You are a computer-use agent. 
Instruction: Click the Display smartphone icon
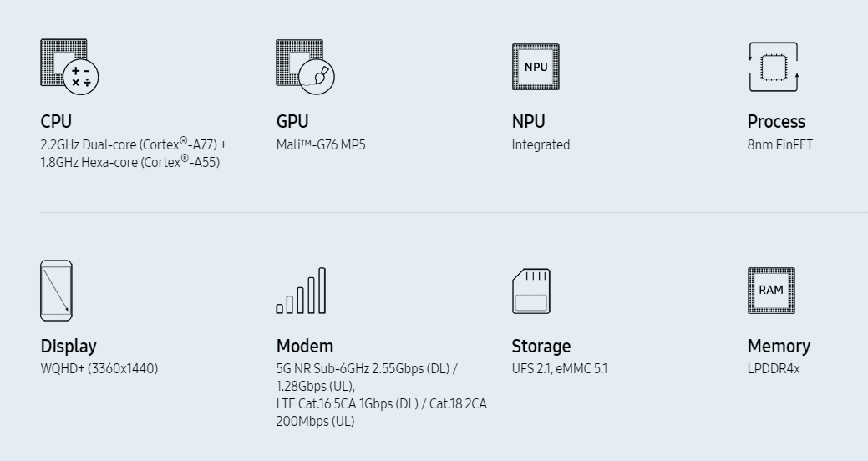[x=57, y=291]
